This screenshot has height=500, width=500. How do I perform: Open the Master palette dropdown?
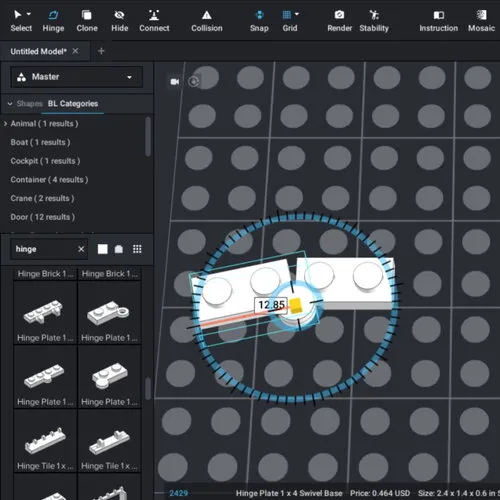coord(77,77)
